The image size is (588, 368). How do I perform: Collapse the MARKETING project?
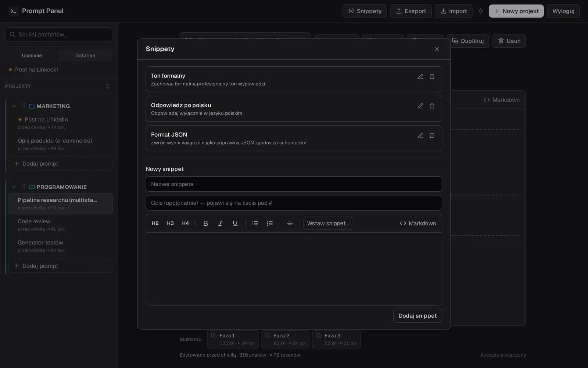(14, 106)
